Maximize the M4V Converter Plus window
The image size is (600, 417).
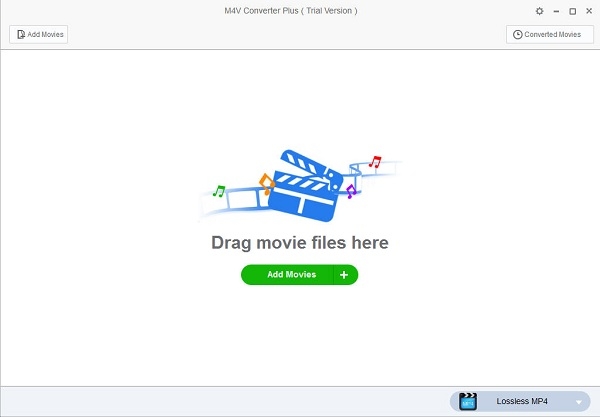[572, 11]
